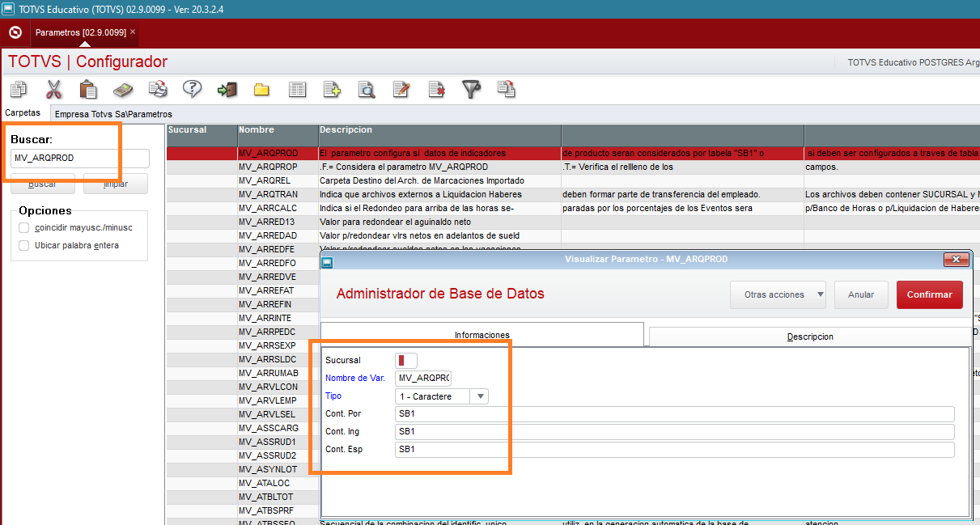Select the MV_ASSCARG row

tap(243, 428)
